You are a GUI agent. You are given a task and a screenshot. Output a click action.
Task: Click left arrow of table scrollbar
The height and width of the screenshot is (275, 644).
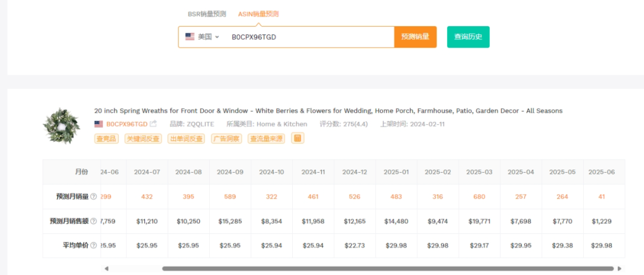pyautogui.click(x=106, y=268)
